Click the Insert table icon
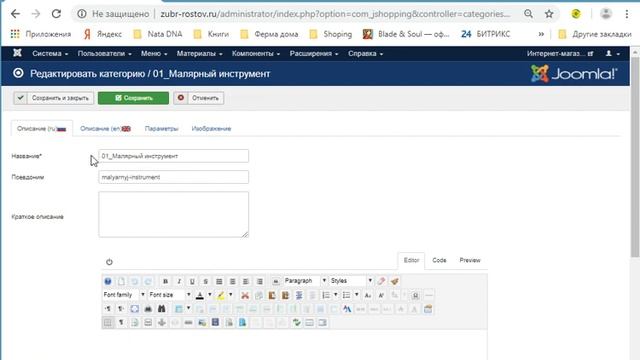Image resolution: width=640 pixels, height=360 pixels. [179, 309]
